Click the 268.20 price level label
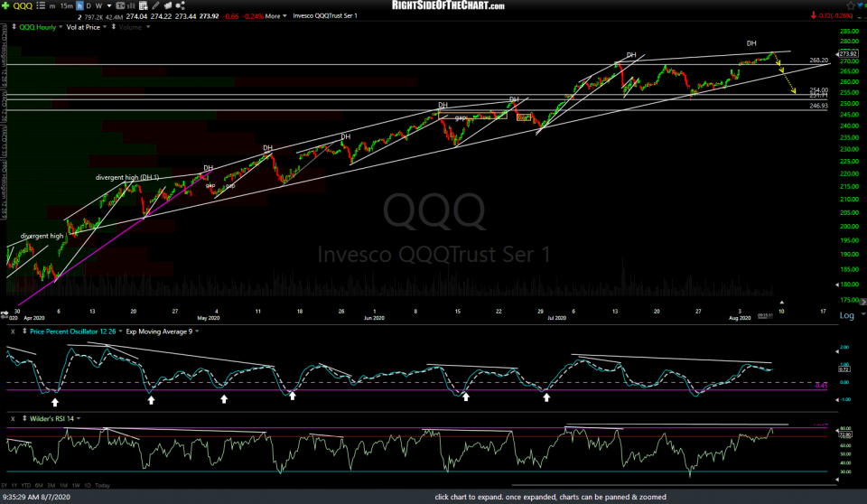 pyautogui.click(x=819, y=60)
